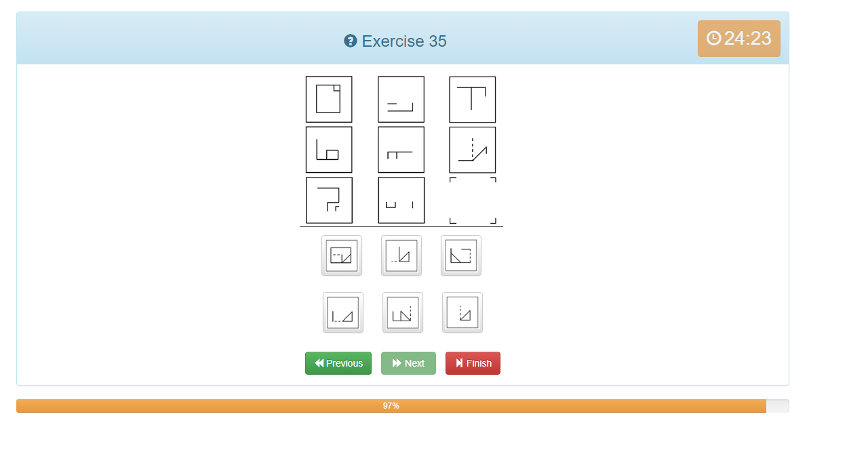
Task: Select the first answer in the bottom row
Action: click(343, 312)
